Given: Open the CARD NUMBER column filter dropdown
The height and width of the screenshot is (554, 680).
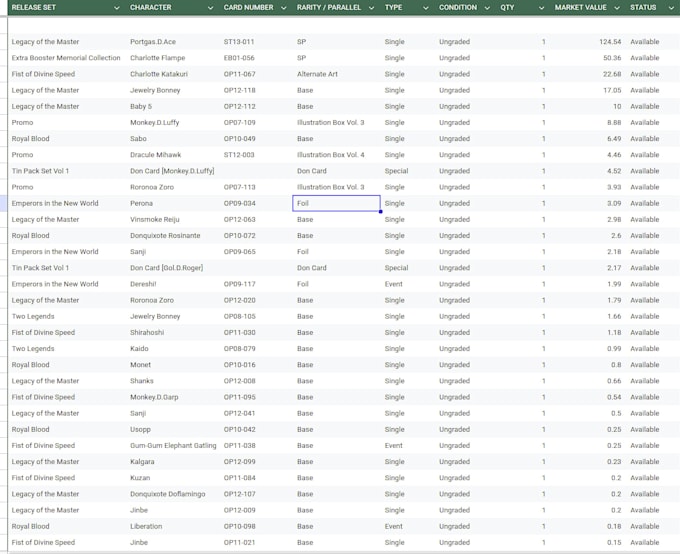Looking at the screenshot, I should coord(284,8).
